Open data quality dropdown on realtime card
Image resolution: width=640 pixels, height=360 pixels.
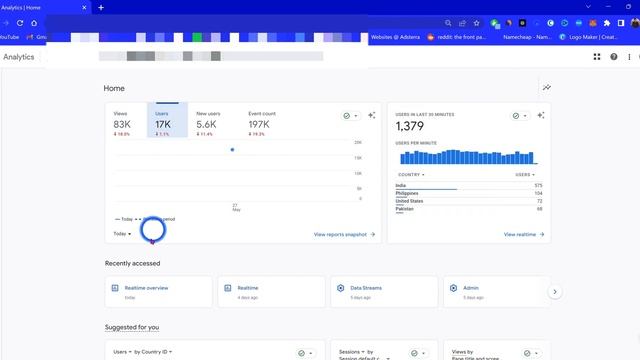coord(520,116)
